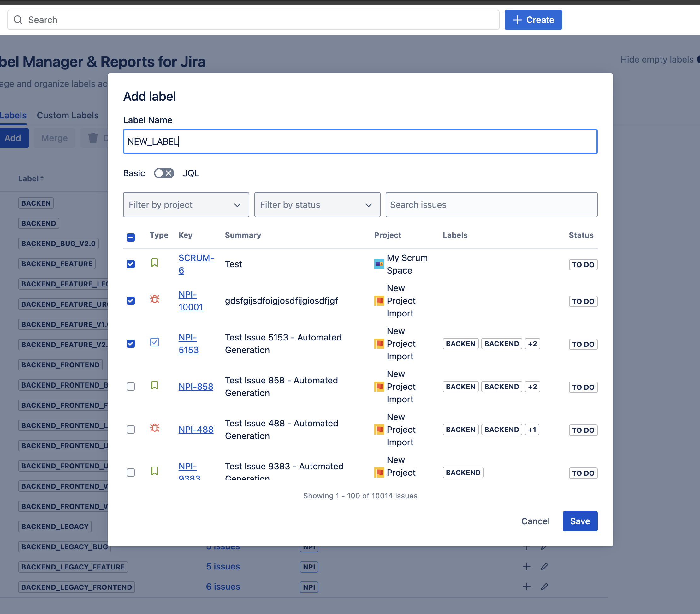700x614 pixels.
Task: Check the NPI-488 issue checkbox
Action: (130, 430)
